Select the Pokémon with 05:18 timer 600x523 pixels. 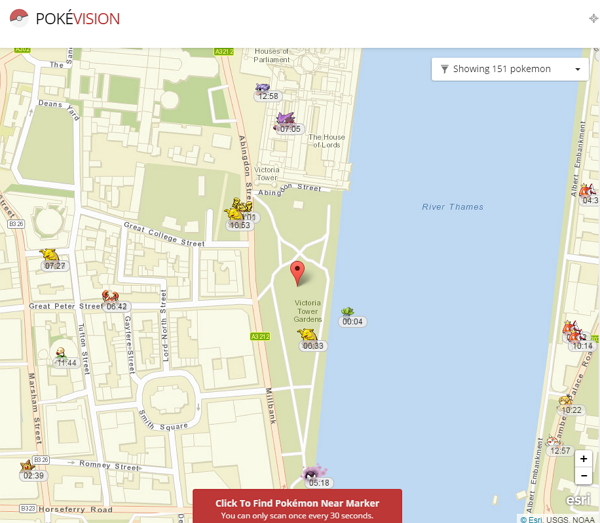pyautogui.click(x=313, y=473)
